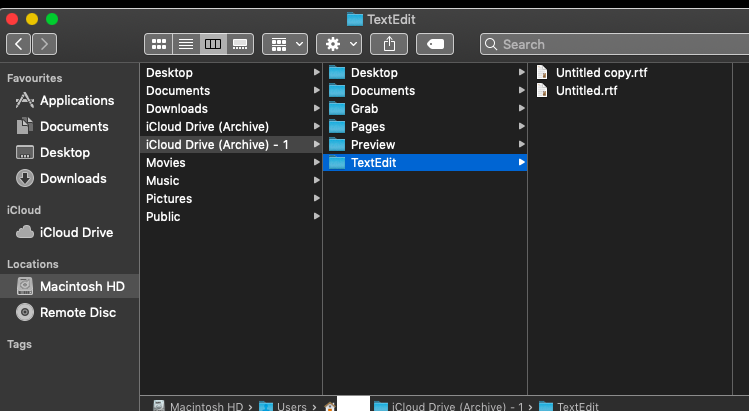The height and width of the screenshot is (411, 749).
Task: Expand Pictures via its disclosure arrow
Action: 316,198
